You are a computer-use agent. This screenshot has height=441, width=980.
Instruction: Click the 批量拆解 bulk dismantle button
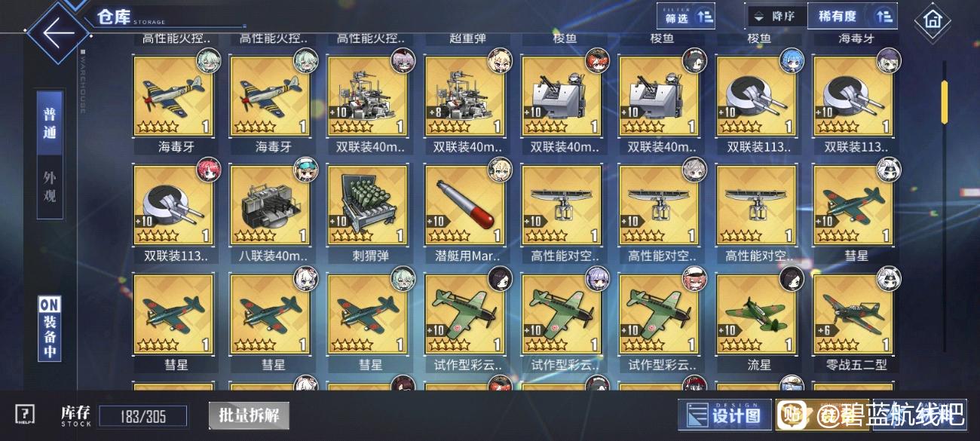[248, 415]
